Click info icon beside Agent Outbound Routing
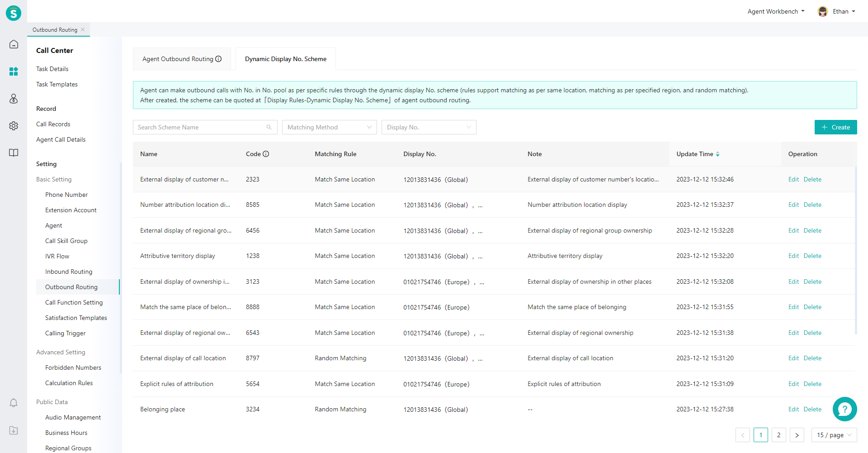Image resolution: width=868 pixels, height=453 pixels. pyautogui.click(x=218, y=59)
